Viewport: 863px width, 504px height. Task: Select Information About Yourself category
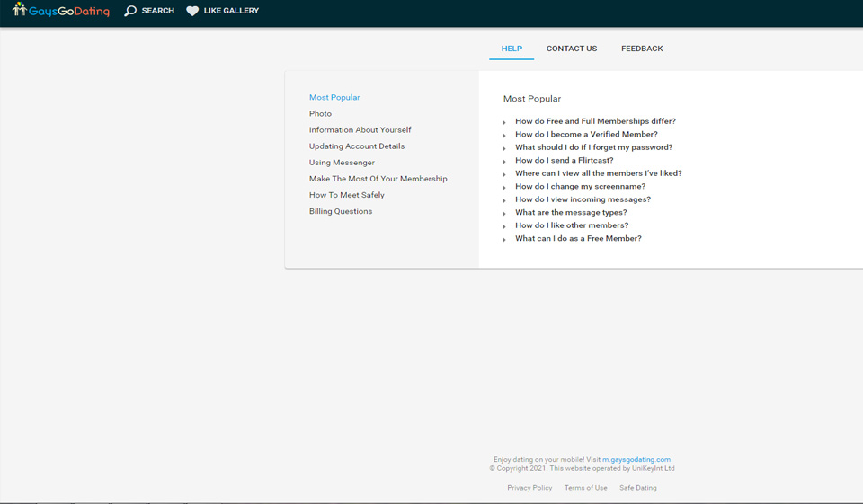[x=360, y=130]
